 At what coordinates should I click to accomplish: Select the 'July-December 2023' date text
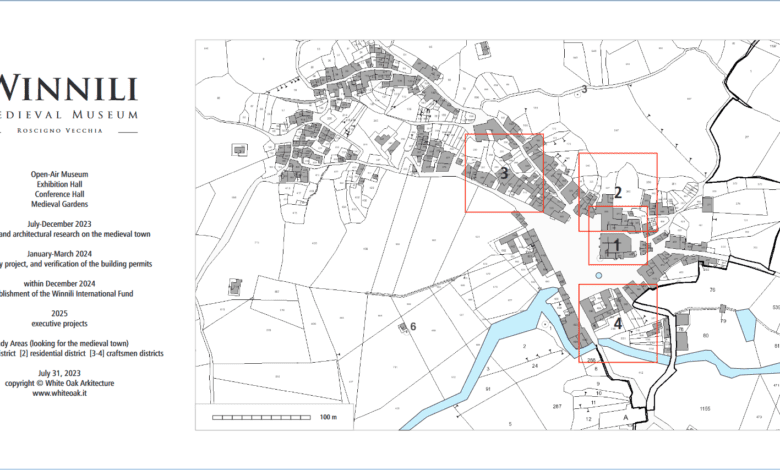click(x=60, y=224)
